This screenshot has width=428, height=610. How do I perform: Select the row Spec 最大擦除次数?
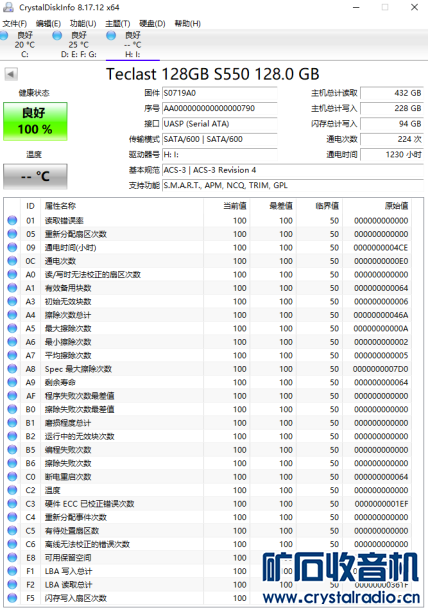pos(208,369)
